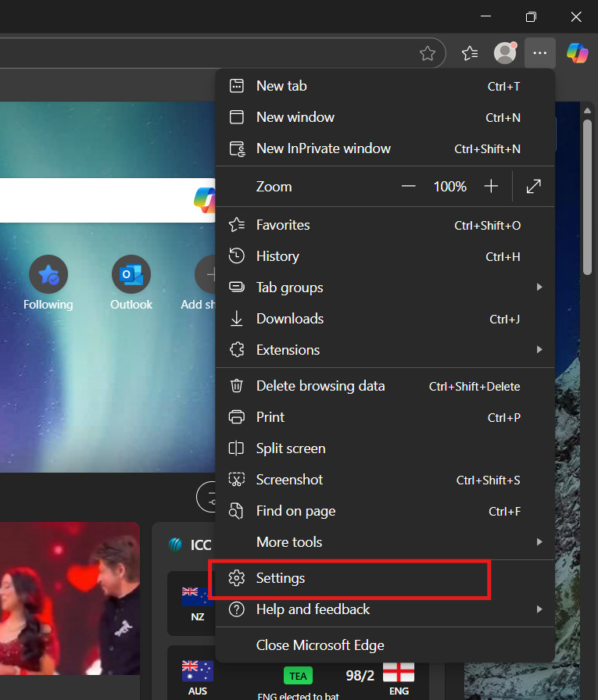598x700 pixels.
Task: Click the ENG team flag
Action: pos(399,672)
